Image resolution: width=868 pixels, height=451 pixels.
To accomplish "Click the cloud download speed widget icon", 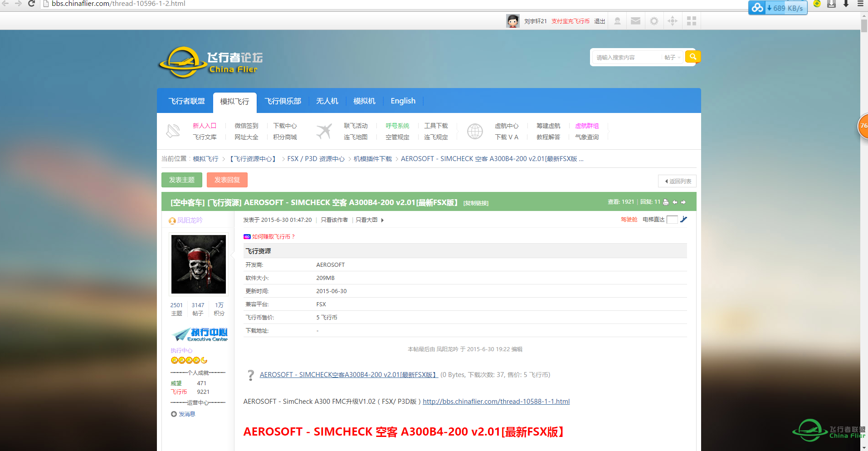I will 757,8.
